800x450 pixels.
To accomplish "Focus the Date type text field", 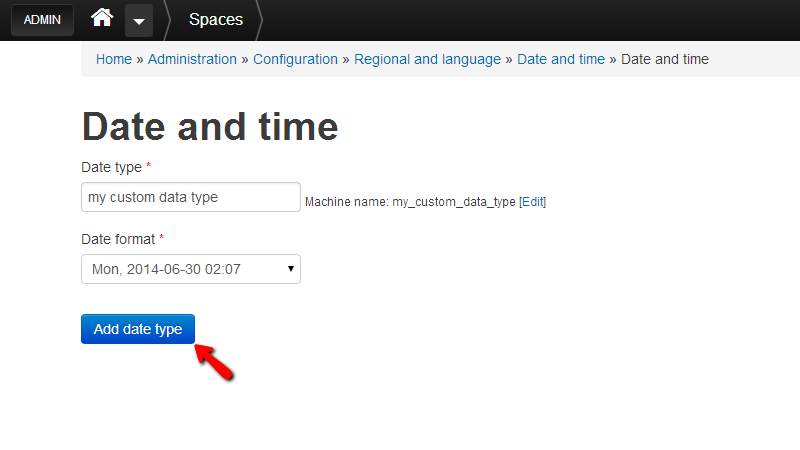I will [190, 197].
